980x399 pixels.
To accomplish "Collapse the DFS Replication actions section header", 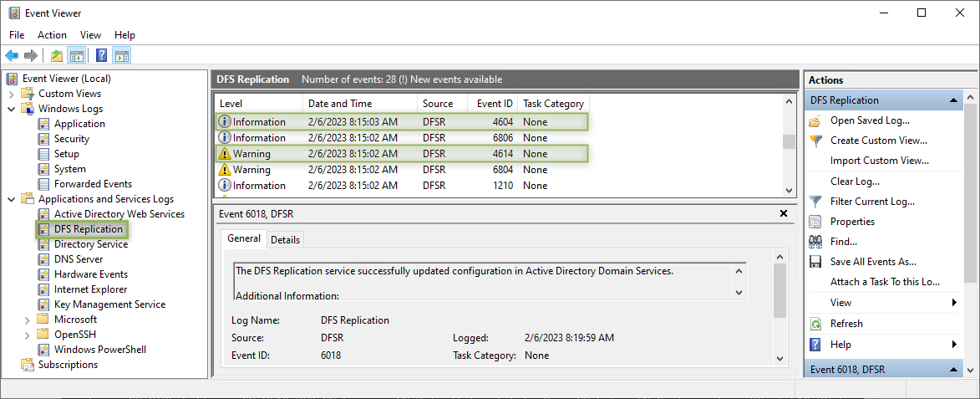I will pyautogui.click(x=955, y=100).
